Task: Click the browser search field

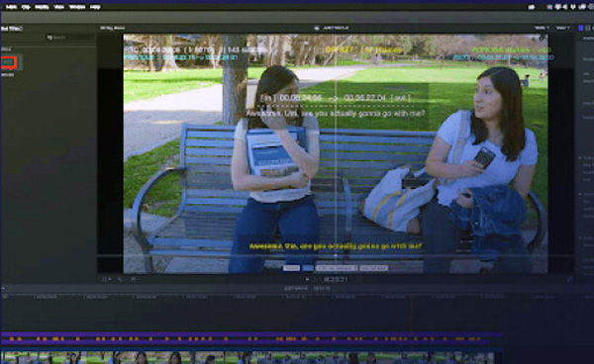Action: pos(69,38)
